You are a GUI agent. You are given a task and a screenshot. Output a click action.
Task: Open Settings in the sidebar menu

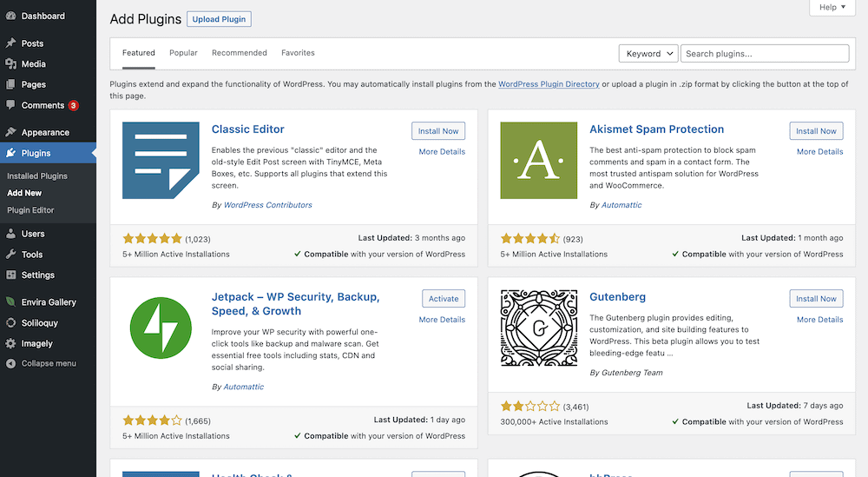click(x=37, y=275)
